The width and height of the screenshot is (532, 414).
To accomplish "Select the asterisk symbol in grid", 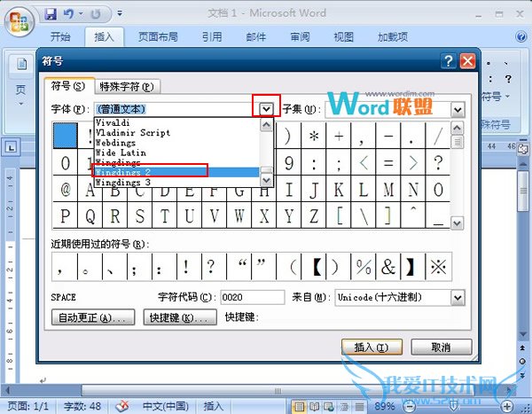I will click(314, 136).
